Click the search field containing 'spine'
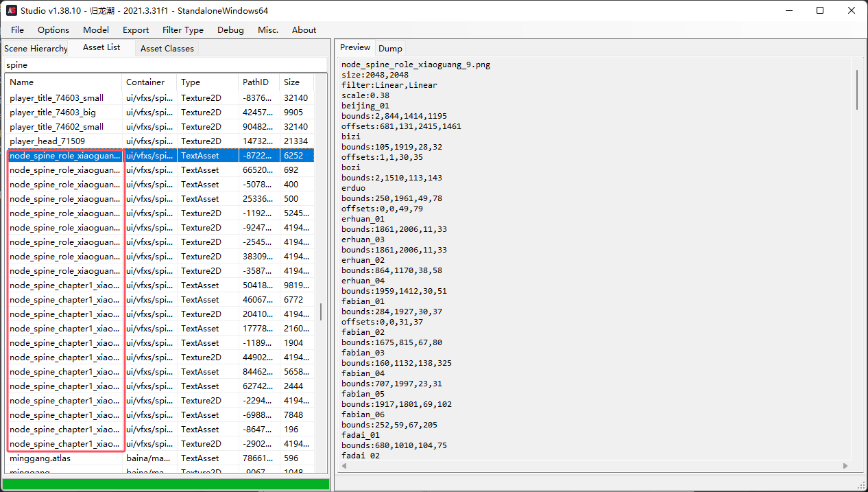868x492 pixels. point(165,65)
